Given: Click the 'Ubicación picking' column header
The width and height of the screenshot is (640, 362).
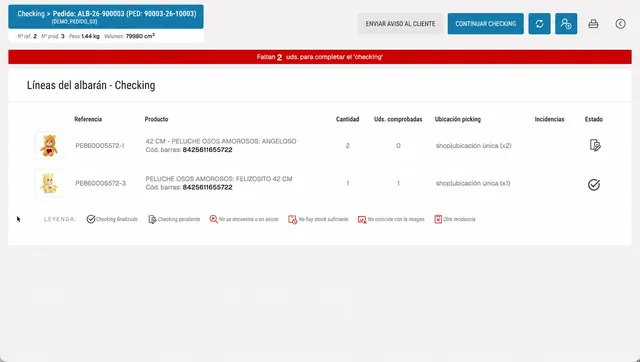Looking at the screenshot, I should point(458,119).
